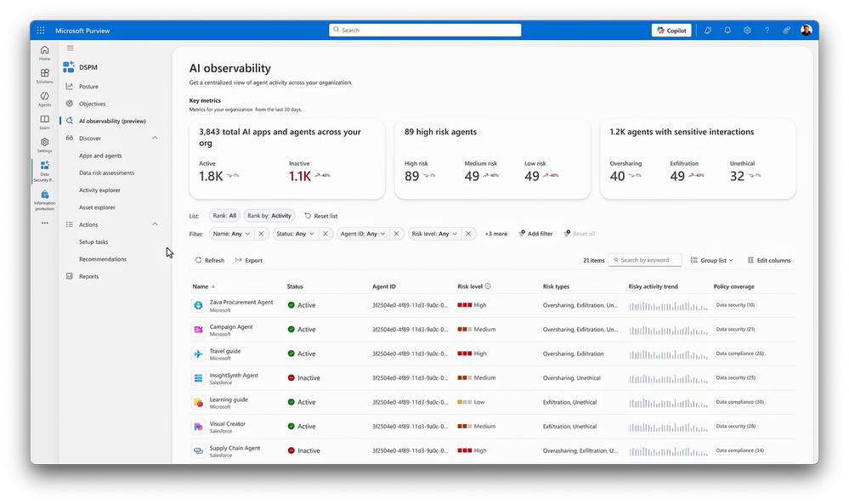This screenshot has width=849, height=504.
Task: Click Data compliance (30) policy tag
Action: (739, 402)
